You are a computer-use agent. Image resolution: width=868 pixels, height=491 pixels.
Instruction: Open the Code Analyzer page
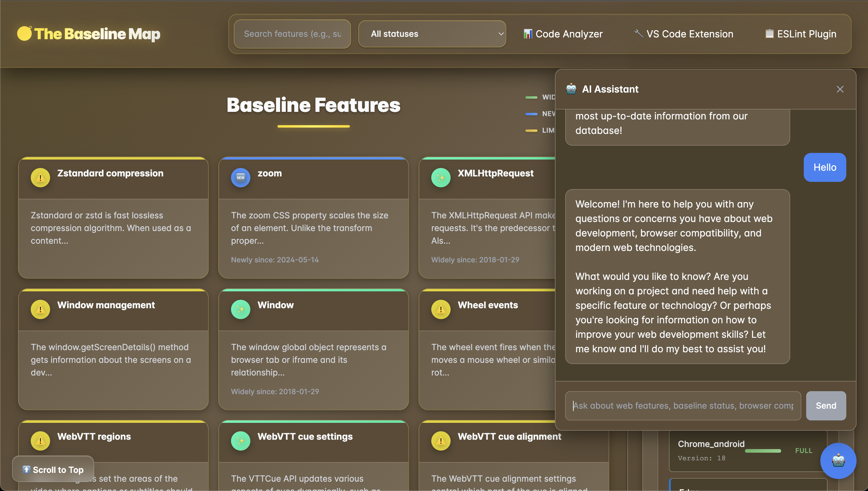[x=563, y=34]
